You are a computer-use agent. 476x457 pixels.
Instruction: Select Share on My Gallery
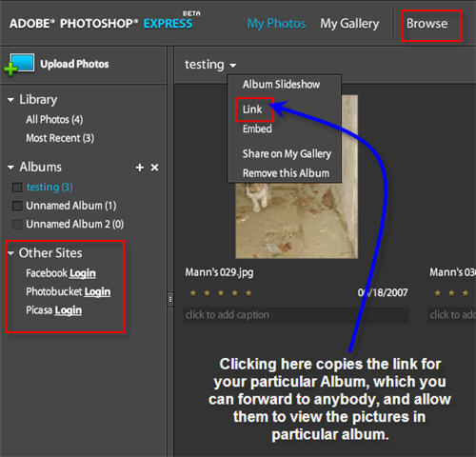click(x=287, y=154)
